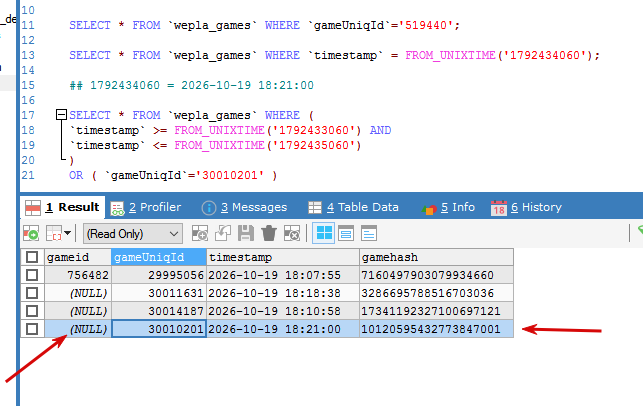
Task: Open the 1 Result tab
Action: (63, 207)
